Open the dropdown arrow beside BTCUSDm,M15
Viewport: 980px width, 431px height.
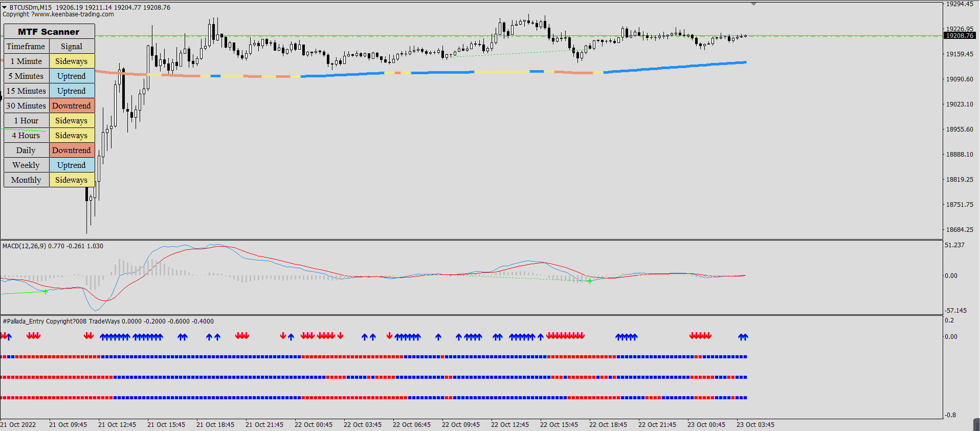5,8
